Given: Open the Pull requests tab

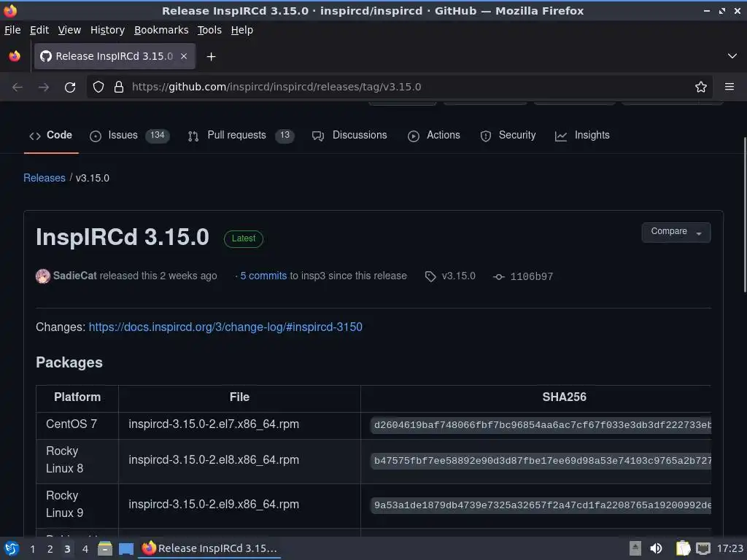Looking at the screenshot, I should coord(241,135).
